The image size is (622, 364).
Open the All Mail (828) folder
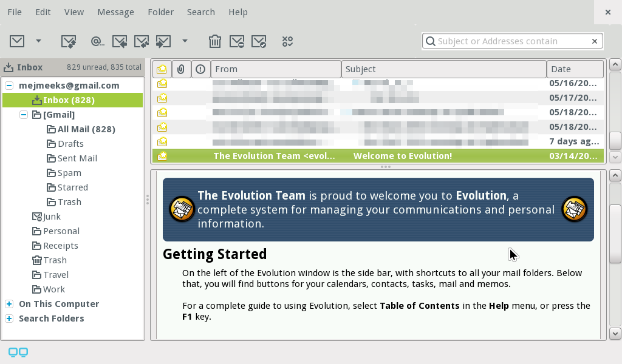coord(81,129)
